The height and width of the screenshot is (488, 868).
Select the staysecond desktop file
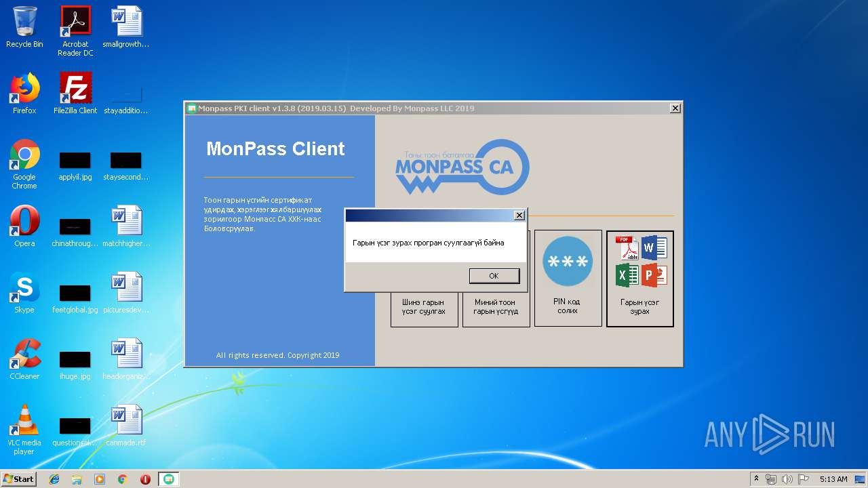click(x=126, y=167)
